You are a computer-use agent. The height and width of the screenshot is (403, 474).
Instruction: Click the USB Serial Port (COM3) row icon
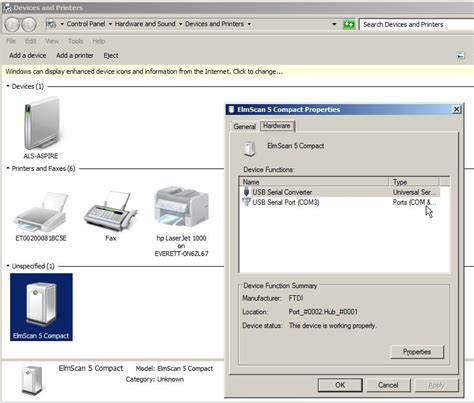246,202
